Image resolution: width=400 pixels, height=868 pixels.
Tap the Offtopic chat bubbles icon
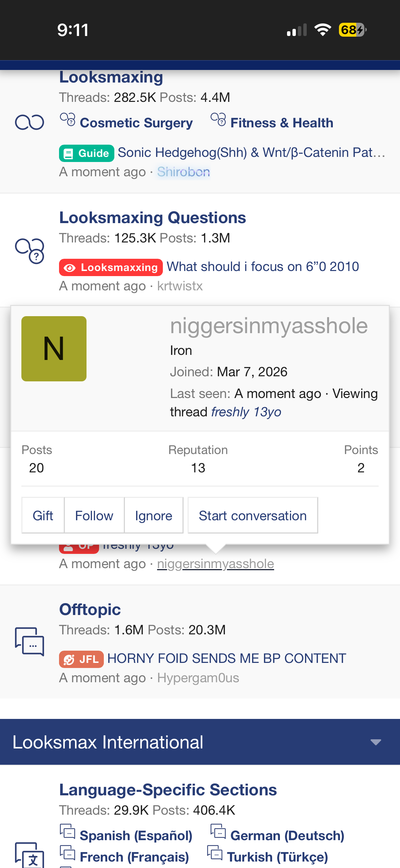click(30, 641)
